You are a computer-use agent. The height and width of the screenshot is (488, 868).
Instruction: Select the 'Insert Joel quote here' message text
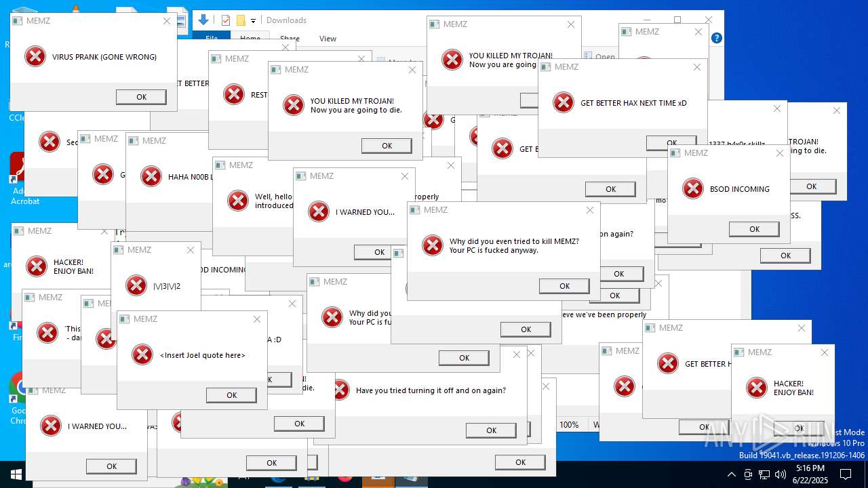point(203,355)
